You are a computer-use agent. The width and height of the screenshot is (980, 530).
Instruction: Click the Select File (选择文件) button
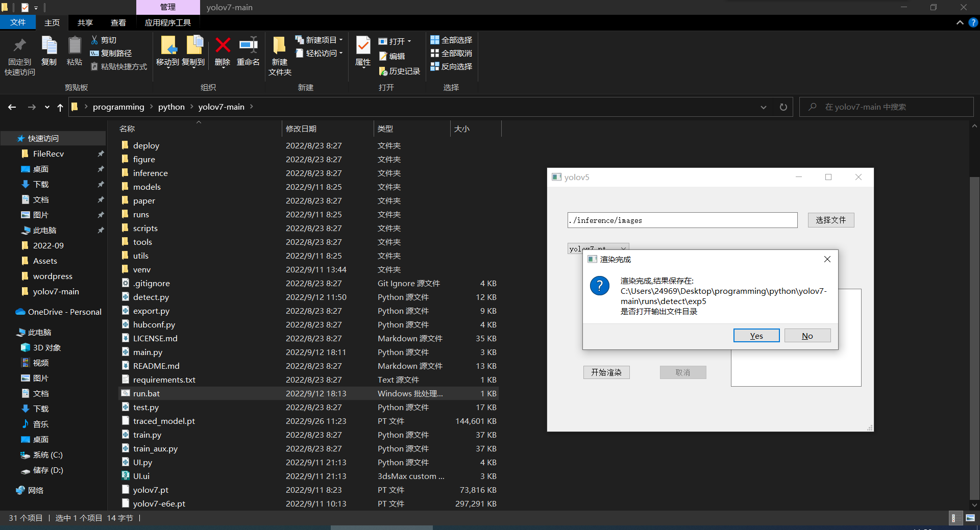tap(830, 220)
